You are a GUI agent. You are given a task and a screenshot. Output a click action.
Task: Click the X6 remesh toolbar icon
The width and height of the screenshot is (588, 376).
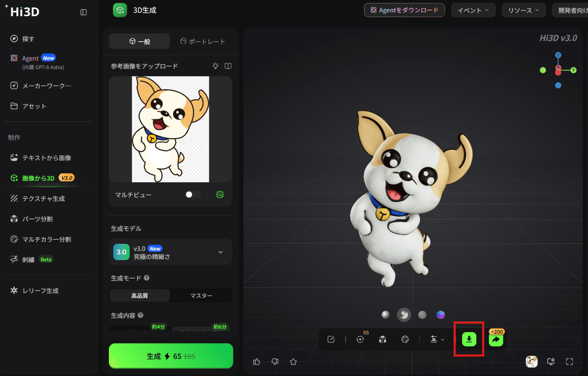(x=360, y=339)
